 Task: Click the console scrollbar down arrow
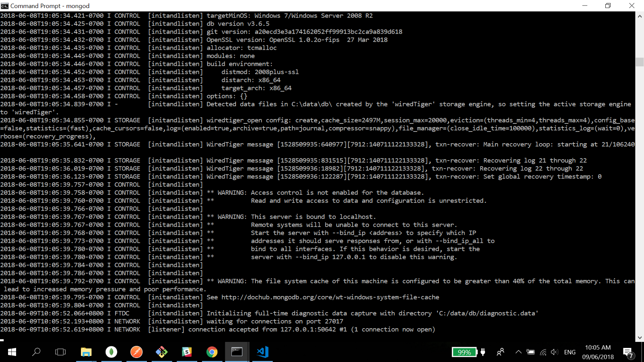(640, 338)
